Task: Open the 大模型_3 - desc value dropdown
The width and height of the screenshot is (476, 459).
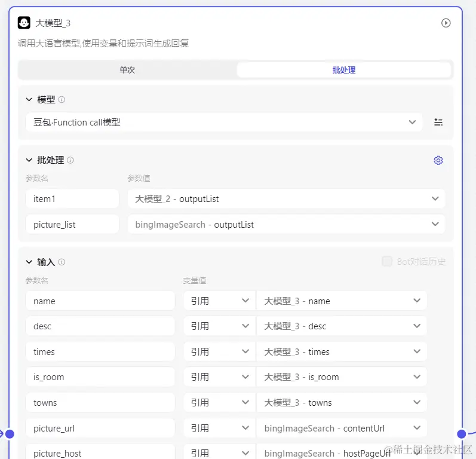Action: [342, 326]
